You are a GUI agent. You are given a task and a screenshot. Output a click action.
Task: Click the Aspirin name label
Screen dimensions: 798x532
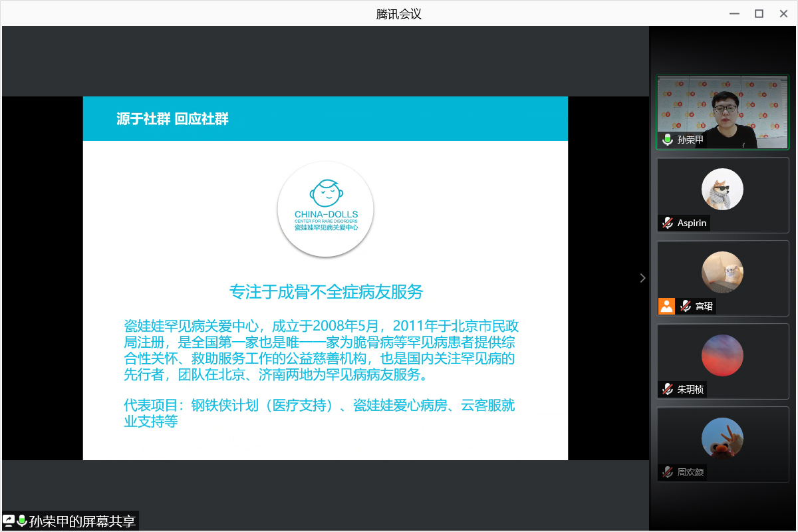pos(692,223)
